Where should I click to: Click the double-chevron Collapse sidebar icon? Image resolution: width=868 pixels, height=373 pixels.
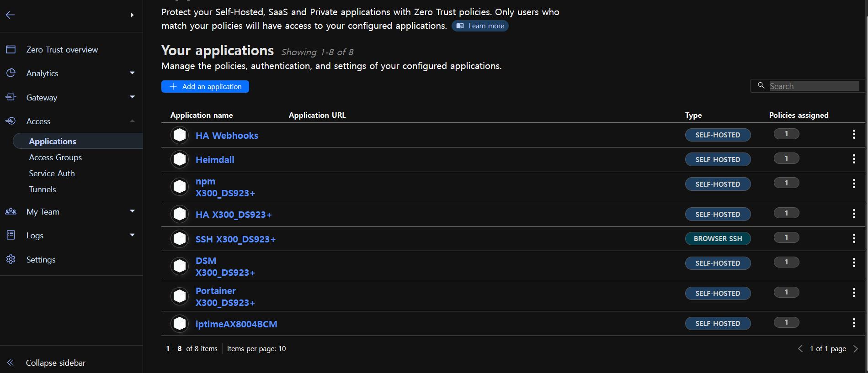11,362
